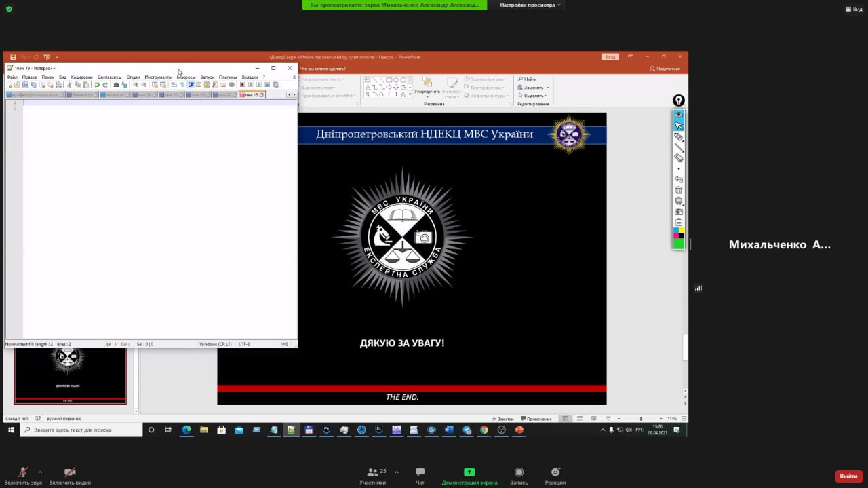Click Start Recording macro icon in Notepad++

pyautogui.click(x=242, y=85)
